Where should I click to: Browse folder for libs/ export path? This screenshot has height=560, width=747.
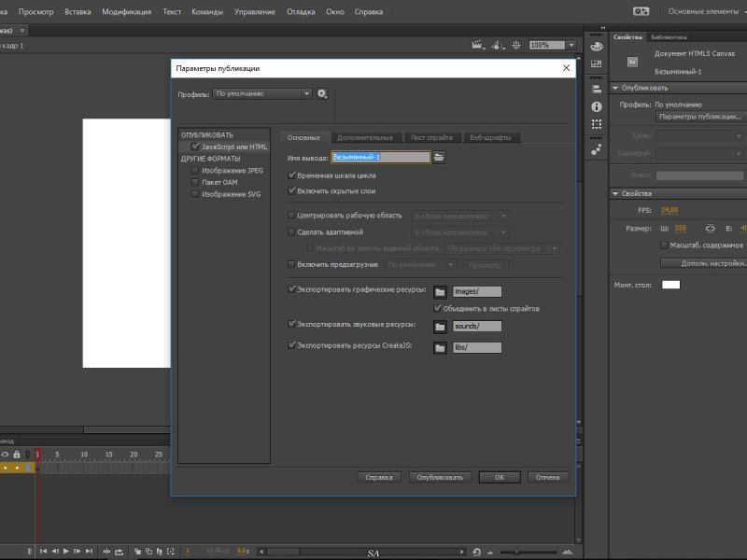click(440, 348)
